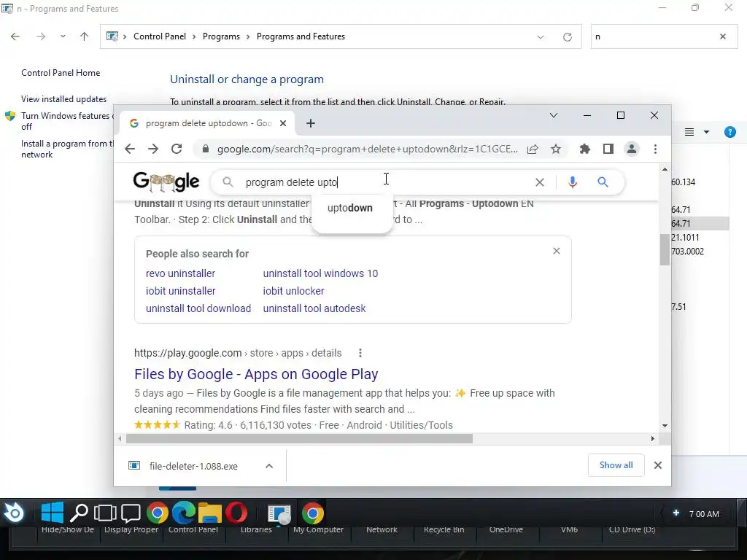The width and height of the screenshot is (747, 560).
Task: Choose the 'uptodown' autocomplete suggestion
Action: pos(350,208)
